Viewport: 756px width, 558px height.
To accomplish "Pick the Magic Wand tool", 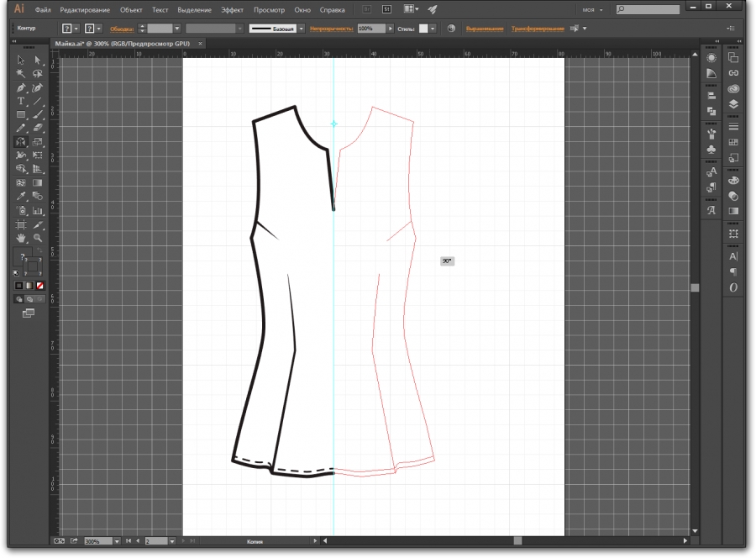I will tap(21, 74).
